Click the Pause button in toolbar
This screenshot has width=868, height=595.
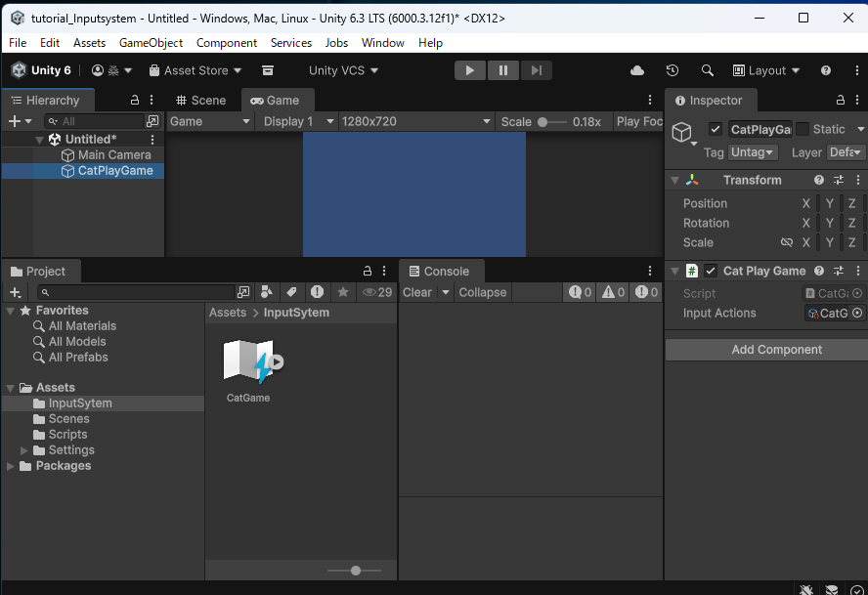click(502, 70)
